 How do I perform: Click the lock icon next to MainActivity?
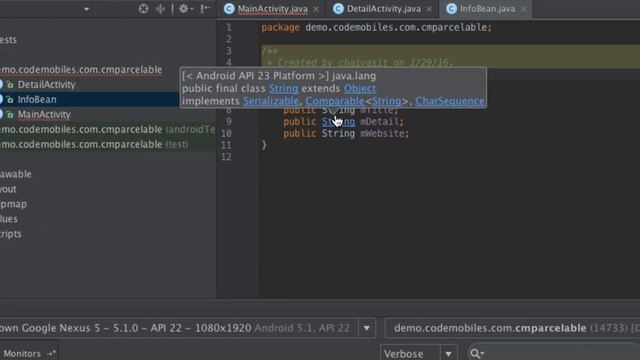tap(10, 115)
